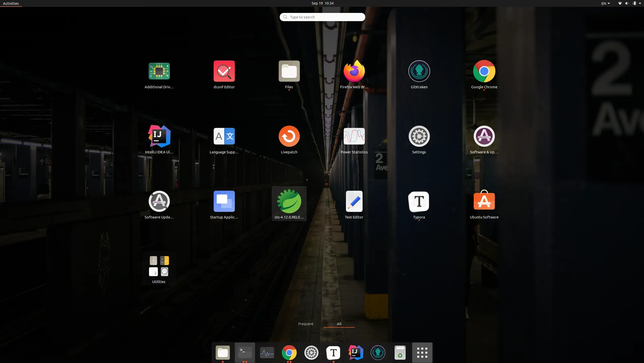
Task: Launch the sts-4.12.0.RELEASE Spring icon
Action: [x=289, y=201]
